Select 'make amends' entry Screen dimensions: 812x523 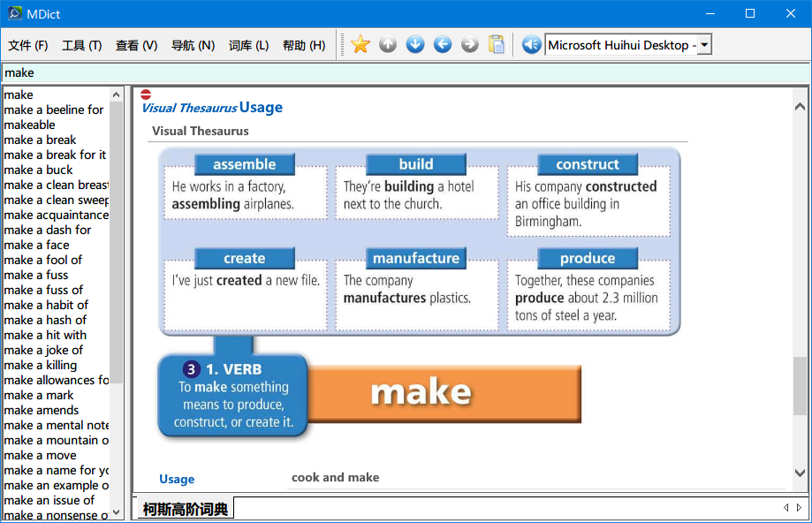click(x=41, y=410)
